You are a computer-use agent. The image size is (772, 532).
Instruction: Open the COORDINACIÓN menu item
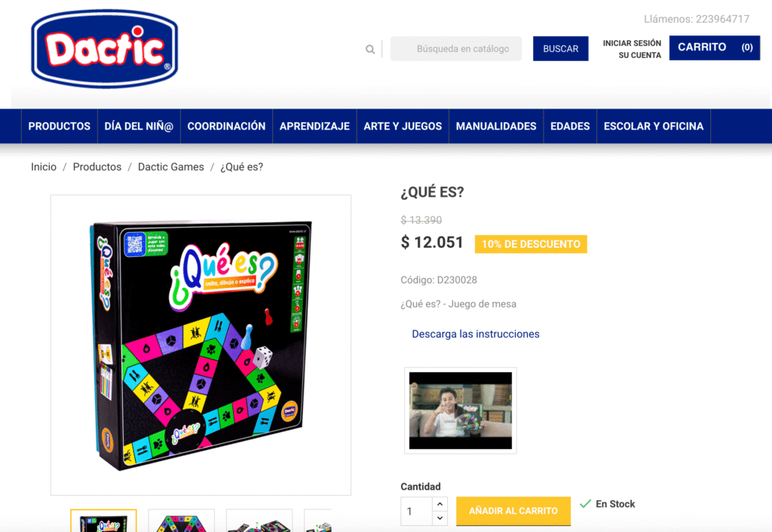tap(226, 127)
